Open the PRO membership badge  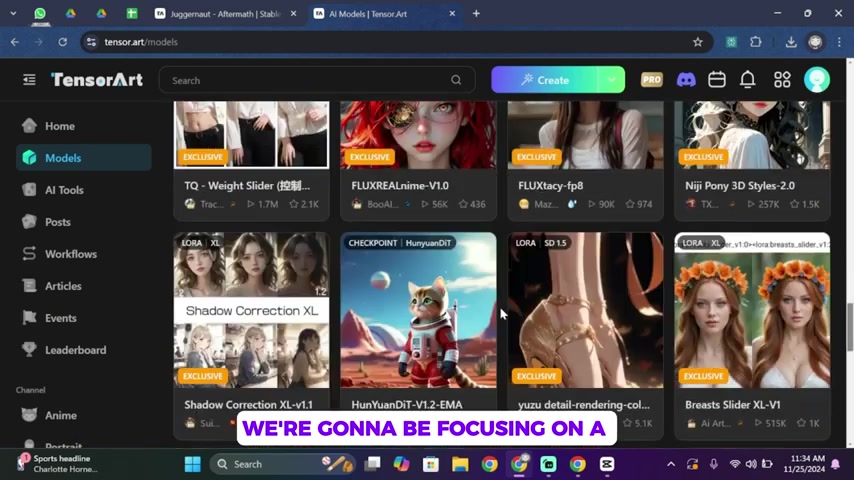click(651, 80)
